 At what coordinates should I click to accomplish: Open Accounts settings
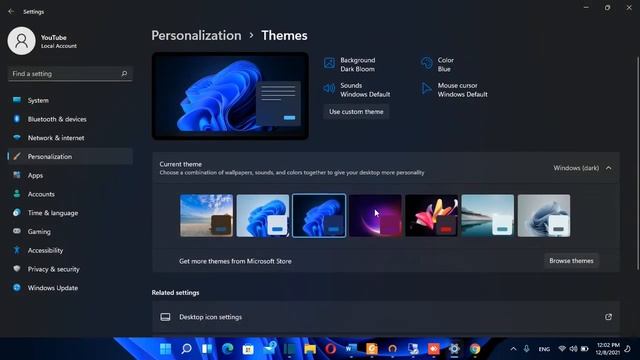(70, 194)
